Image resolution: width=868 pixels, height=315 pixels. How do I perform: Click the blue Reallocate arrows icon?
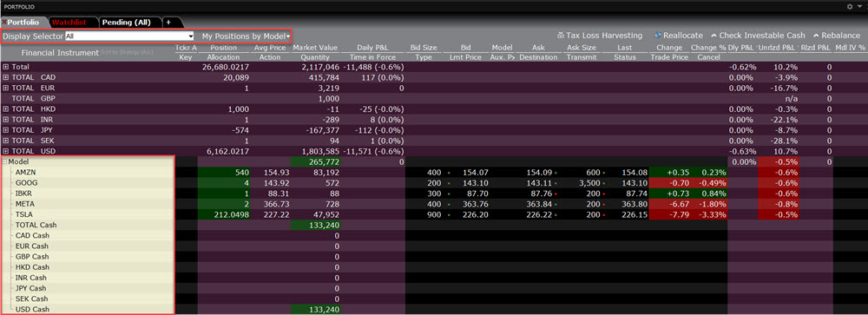tap(658, 36)
